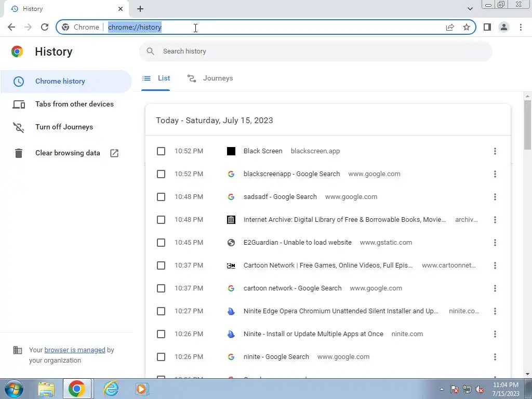532x399 pixels.
Task: Check the Ninite Edge Opera Chromium entry
Action: point(161,311)
